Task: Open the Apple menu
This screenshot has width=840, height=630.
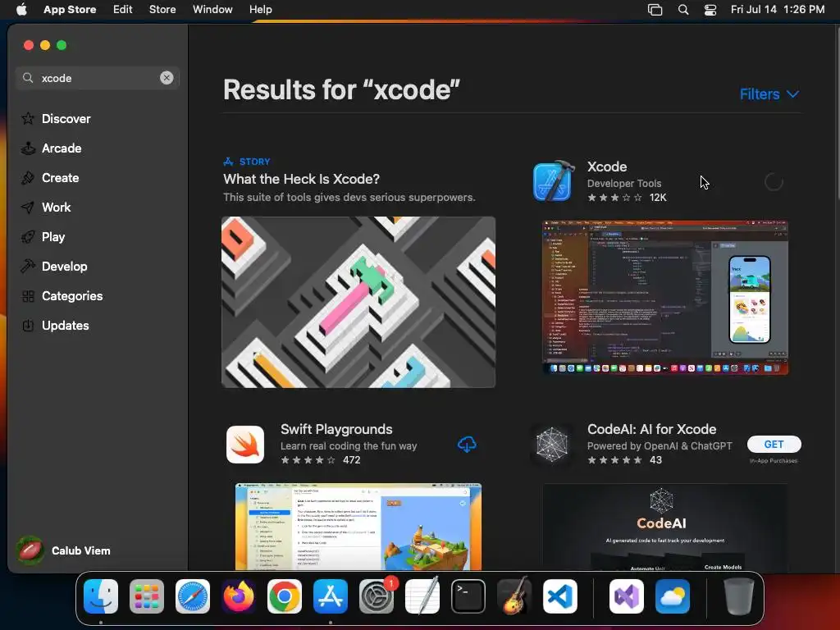Action: pos(21,9)
